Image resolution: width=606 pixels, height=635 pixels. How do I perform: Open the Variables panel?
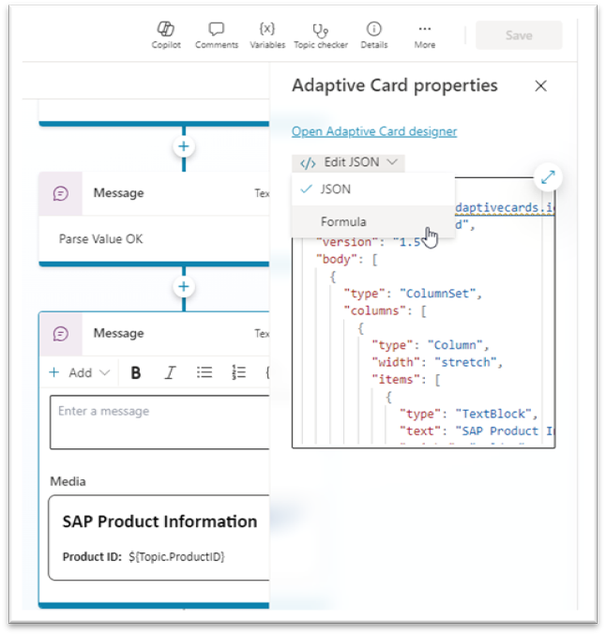(x=267, y=35)
